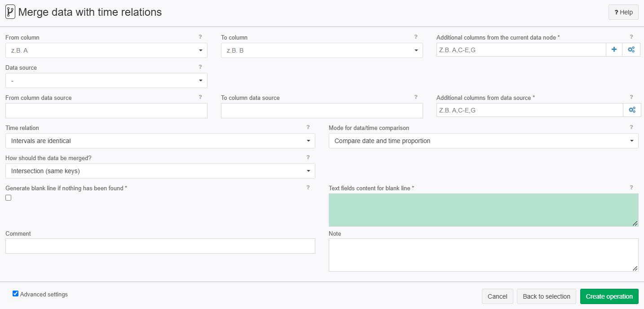The width and height of the screenshot is (644, 309).
Task: Uncheck the Advanced settings checkbox
Action: (x=16, y=294)
